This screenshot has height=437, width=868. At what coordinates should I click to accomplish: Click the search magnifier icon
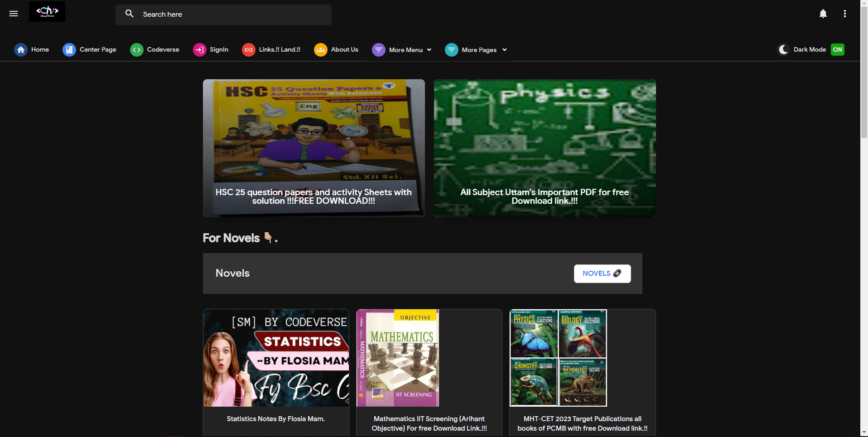coord(129,14)
